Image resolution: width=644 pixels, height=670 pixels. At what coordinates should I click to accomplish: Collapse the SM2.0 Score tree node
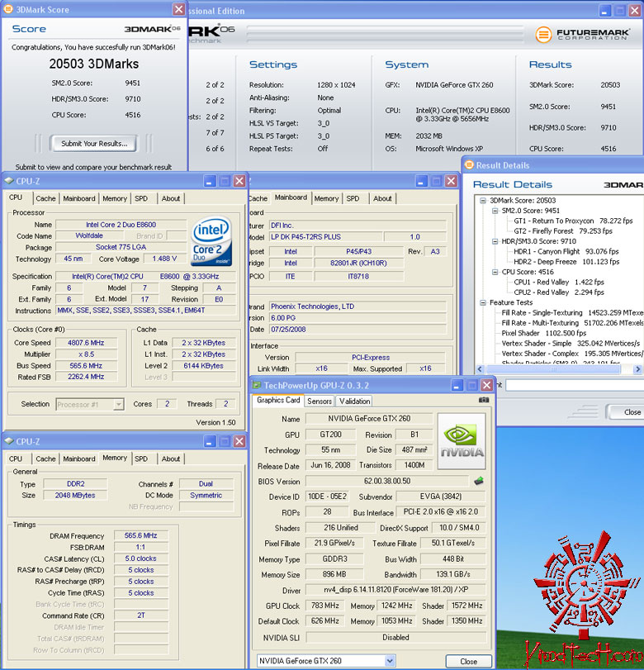(495, 211)
